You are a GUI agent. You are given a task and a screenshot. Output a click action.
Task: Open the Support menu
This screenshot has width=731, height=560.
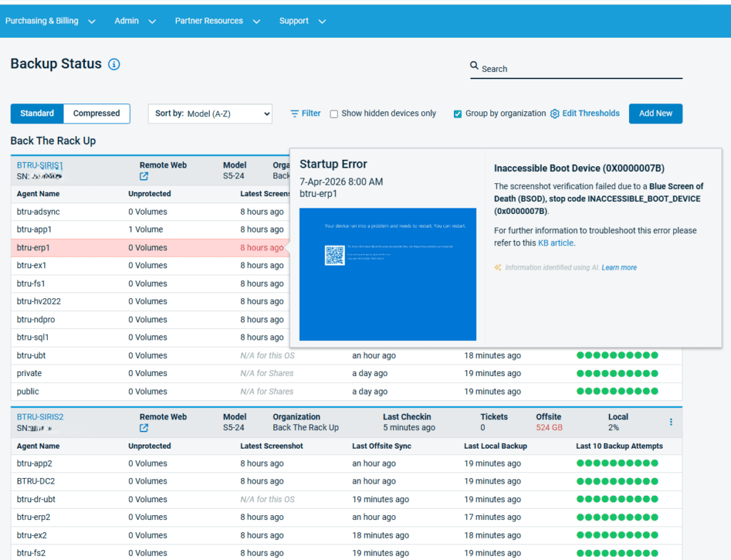click(x=302, y=21)
